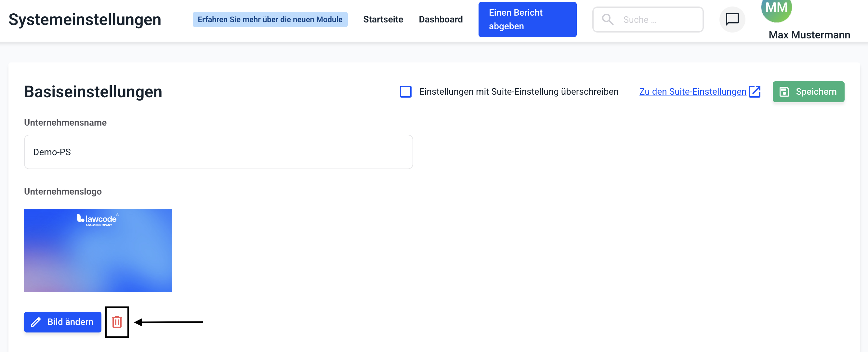Viewport: 868px width, 352px height.
Task: Click Erfahren Sie mehr über die neuen Module
Action: tap(270, 20)
